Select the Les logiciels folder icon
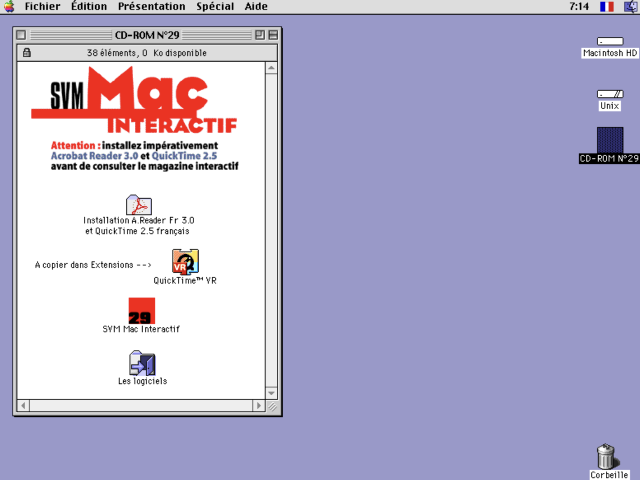640x480 pixels. (142, 363)
